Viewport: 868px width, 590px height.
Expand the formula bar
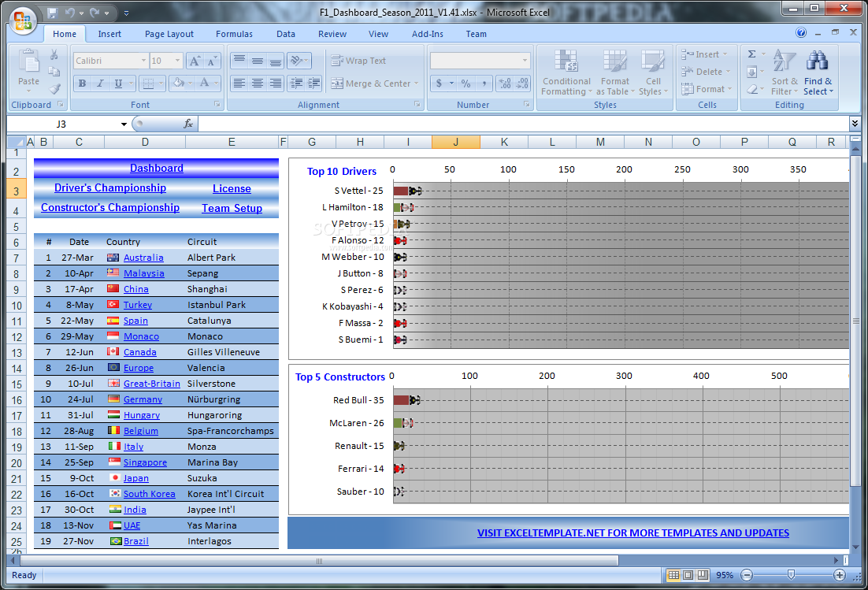pyautogui.click(x=855, y=124)
